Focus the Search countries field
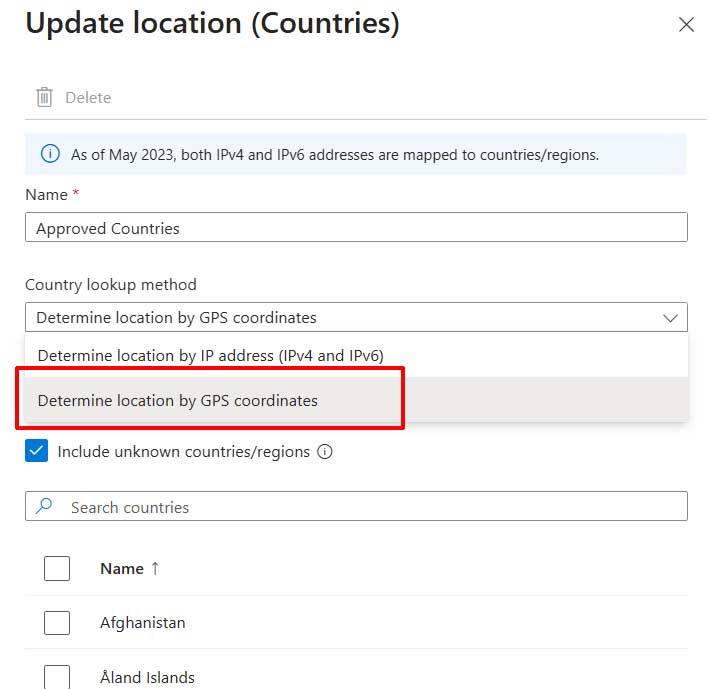This screenshot has height=689, width=710. (x=370, y=507)
